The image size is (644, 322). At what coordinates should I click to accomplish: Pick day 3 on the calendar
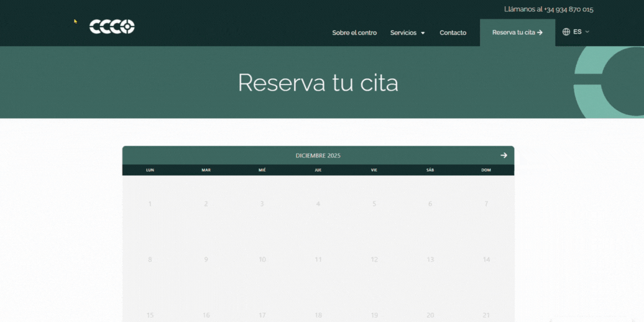click(x=262, y=204)
